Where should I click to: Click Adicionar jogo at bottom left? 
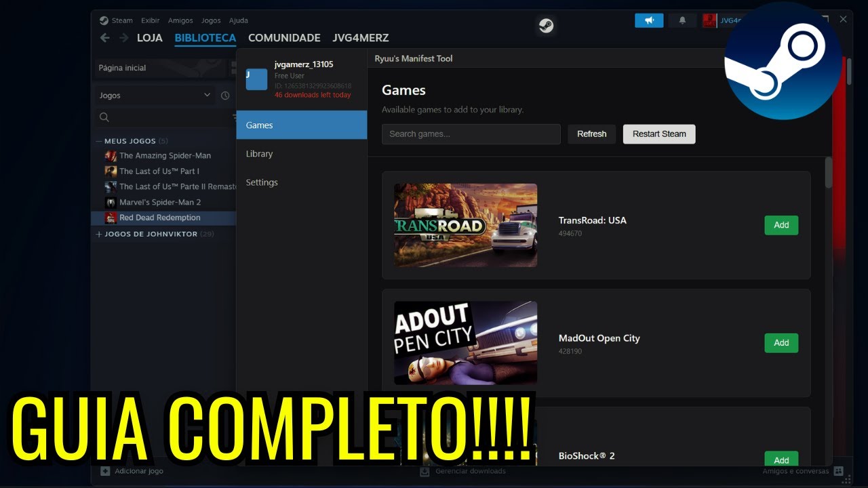click(x=132, y=471)
